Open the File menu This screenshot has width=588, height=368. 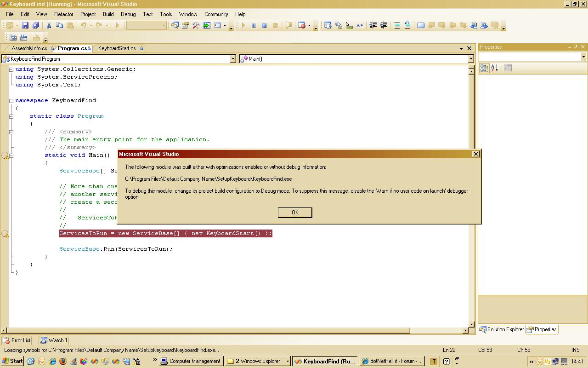10,14
